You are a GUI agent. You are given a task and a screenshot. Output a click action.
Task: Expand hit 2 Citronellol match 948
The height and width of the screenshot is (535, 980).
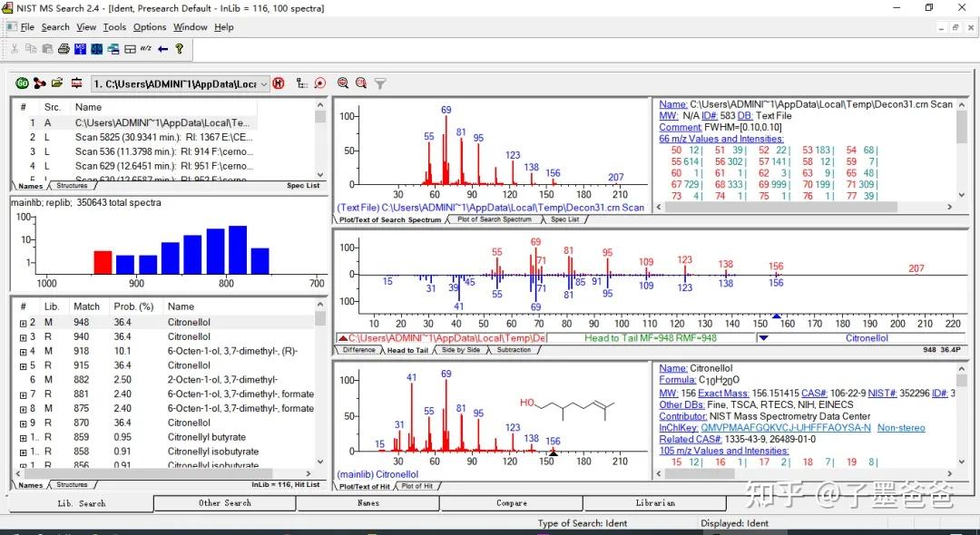[x=23, y=324]
